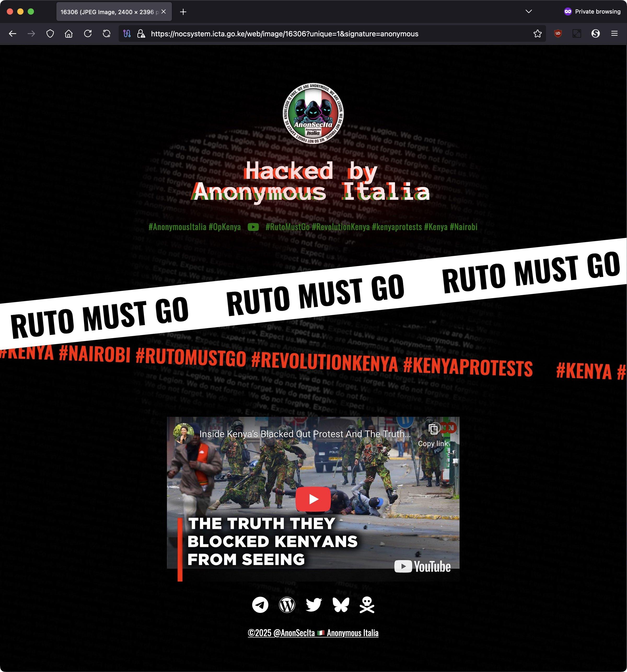
Task: Open a new tab with plus button
Action: [183, 12]
